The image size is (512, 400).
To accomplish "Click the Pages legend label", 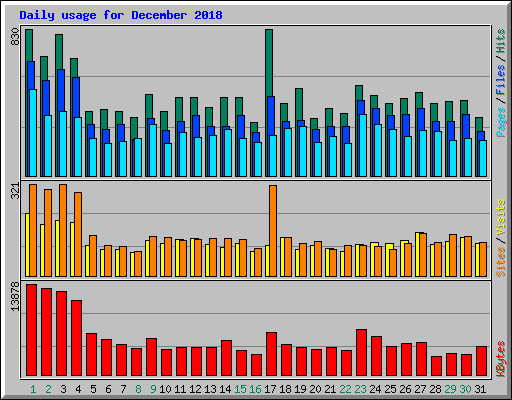I will tap(501, 122).
